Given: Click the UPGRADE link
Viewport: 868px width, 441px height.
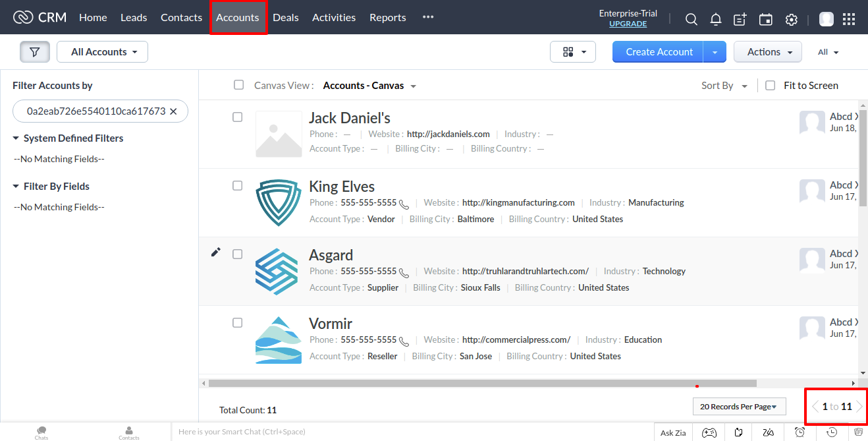Looking at the screenshot, I should (x=628, y=24).
